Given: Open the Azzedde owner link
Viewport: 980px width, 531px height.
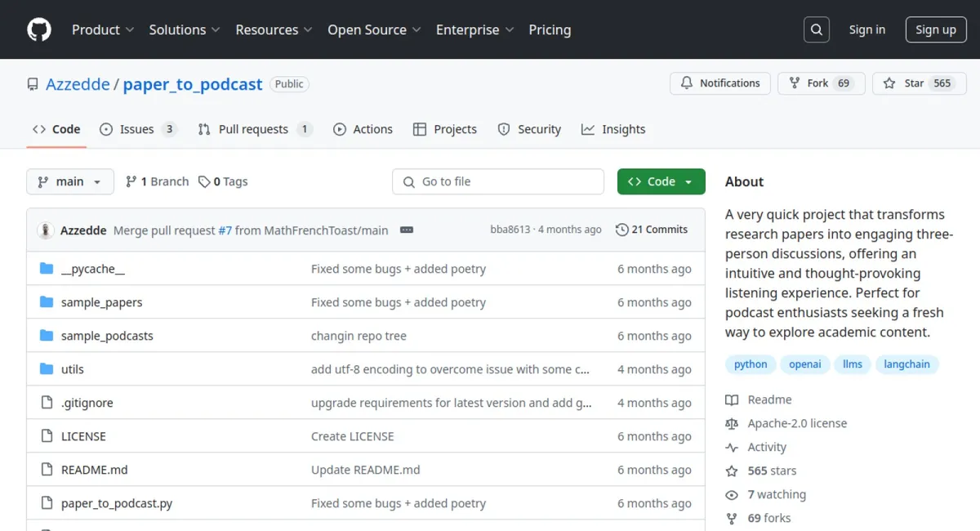Looking at the screenshot, I should (78, 84).
